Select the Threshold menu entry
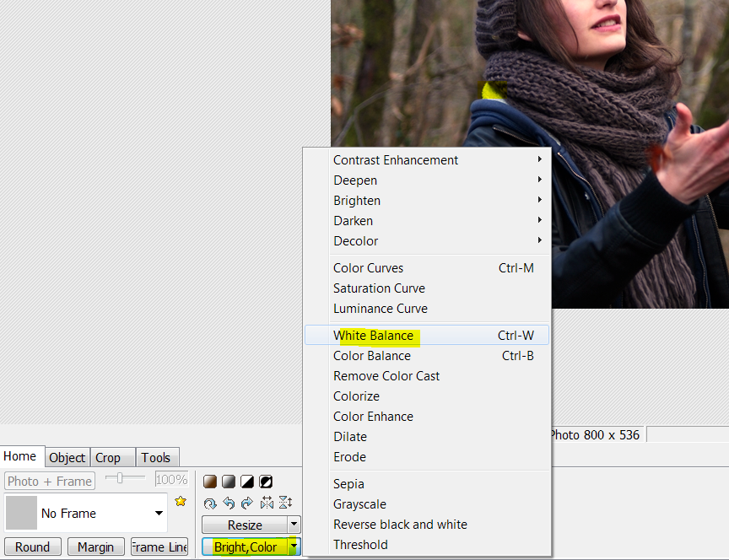The image size is (729, 560). pyautogui.click(x=427, y=545)
